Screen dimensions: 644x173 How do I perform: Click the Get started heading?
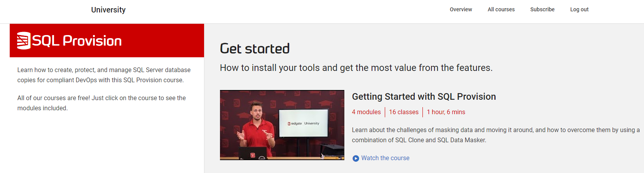[x=255, y=49]
